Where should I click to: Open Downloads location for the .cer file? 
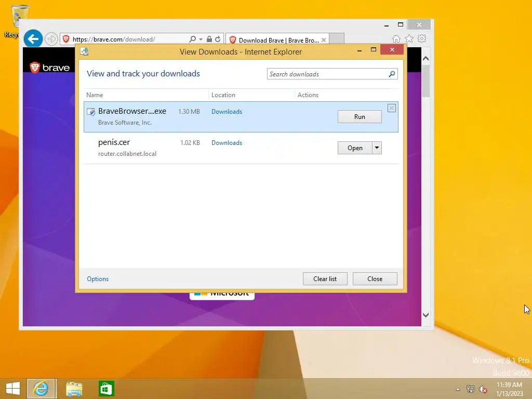(227, 143)
